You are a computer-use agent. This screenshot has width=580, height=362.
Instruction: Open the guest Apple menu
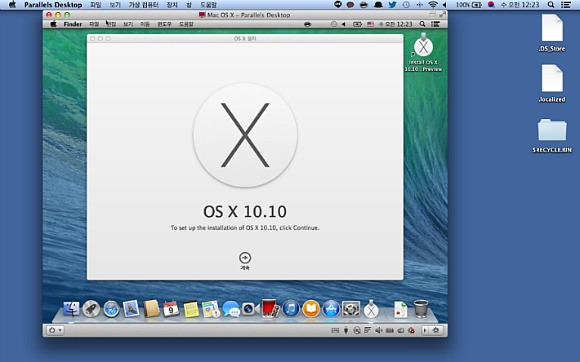point(53,24)
